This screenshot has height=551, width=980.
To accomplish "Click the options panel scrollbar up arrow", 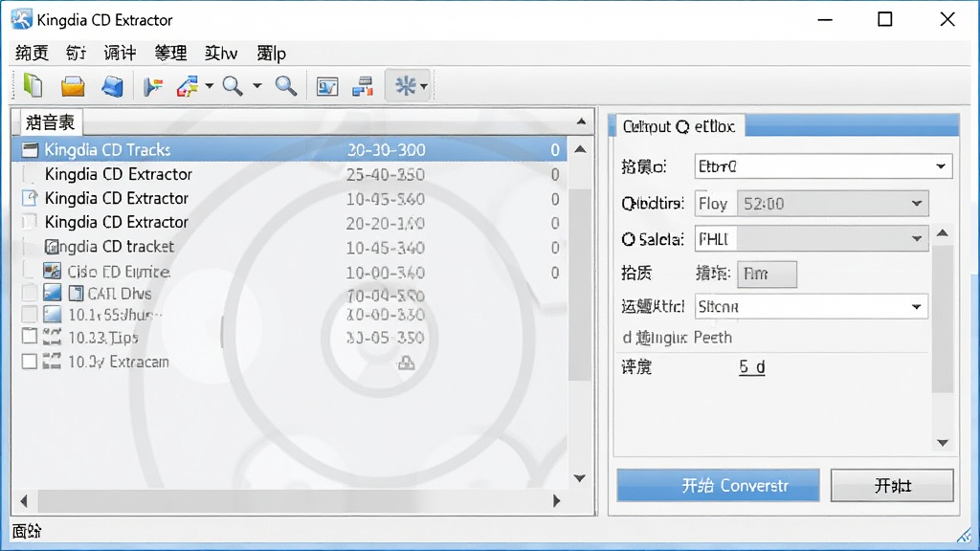I will click(943, 233).
